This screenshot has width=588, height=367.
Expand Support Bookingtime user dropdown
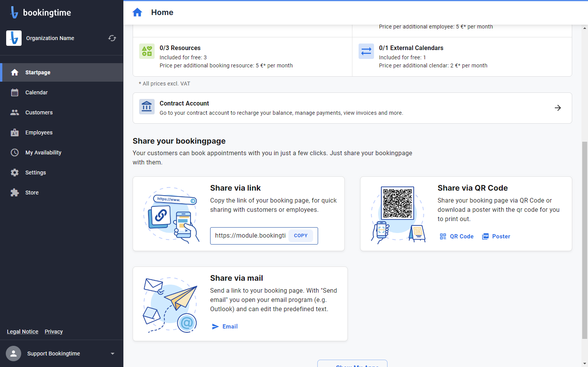[x=113, y=354]
